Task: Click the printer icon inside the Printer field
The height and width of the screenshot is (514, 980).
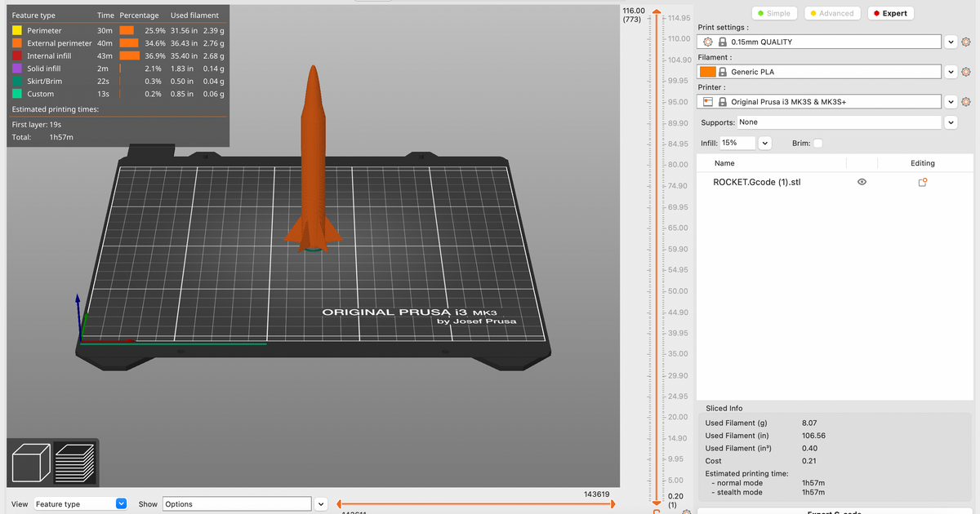Action: tap(708, 101)
